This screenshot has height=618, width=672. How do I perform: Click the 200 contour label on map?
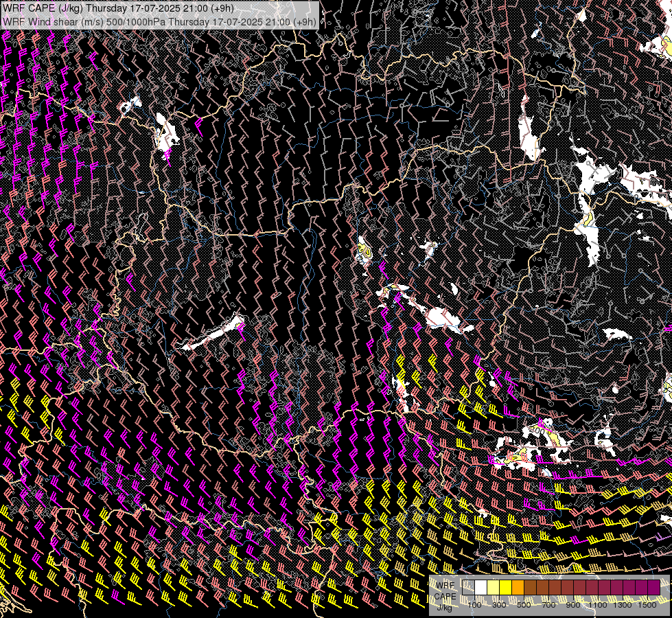click(537, 429)
